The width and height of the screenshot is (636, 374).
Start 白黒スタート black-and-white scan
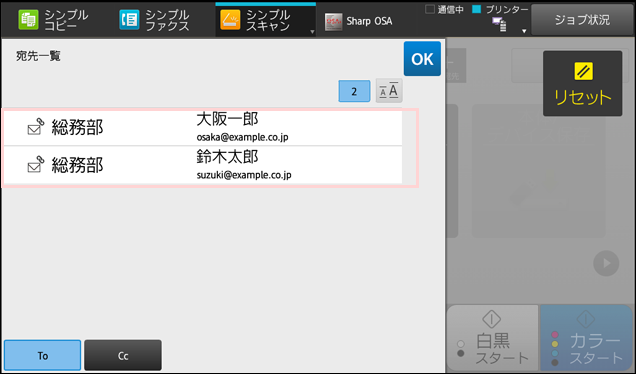(x=493, y=338)
